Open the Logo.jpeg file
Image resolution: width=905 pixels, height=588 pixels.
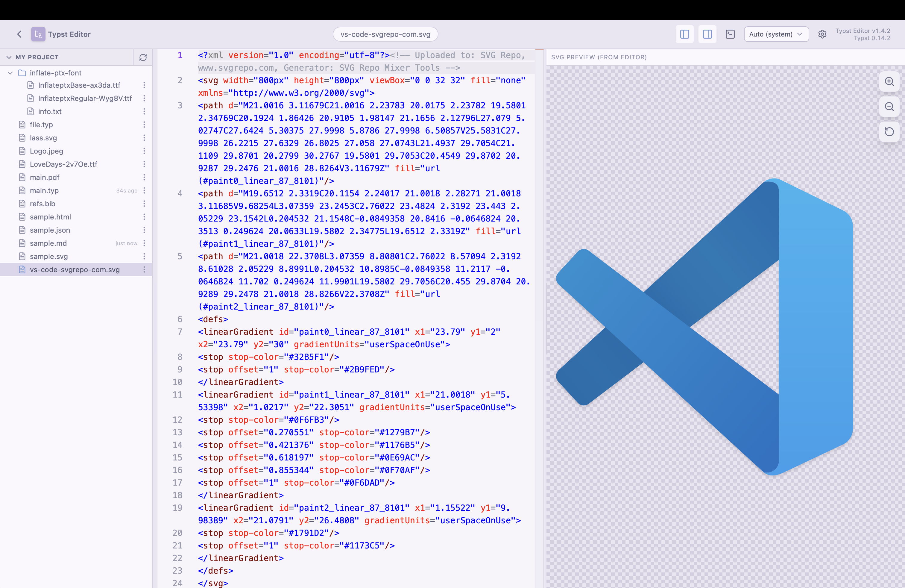(x=46, y=151)
